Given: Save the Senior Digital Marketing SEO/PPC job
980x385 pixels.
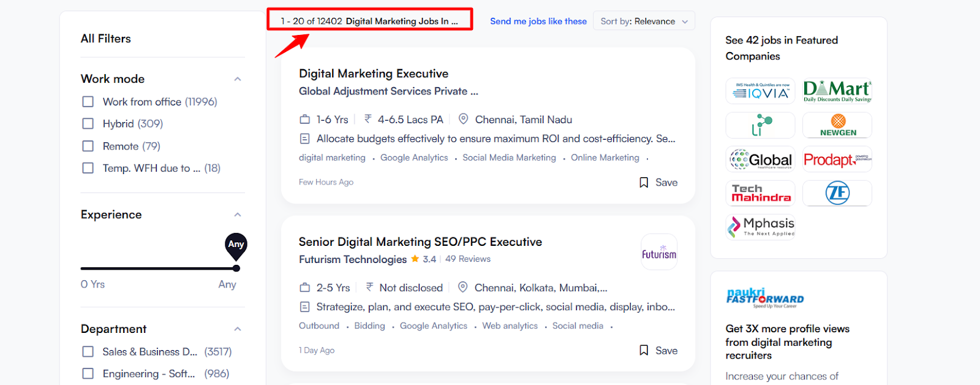Looking at the screenshot, I should (x=658, y=351).
